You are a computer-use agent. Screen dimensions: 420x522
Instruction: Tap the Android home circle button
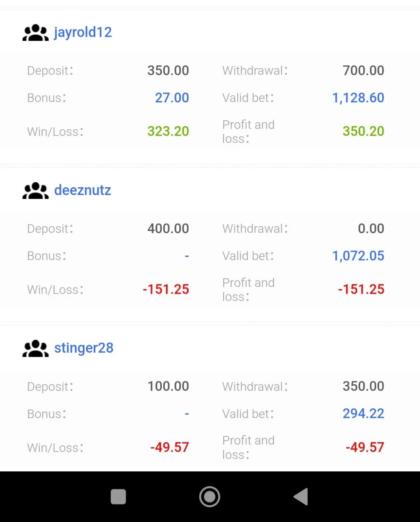click(x=210, y=497)
